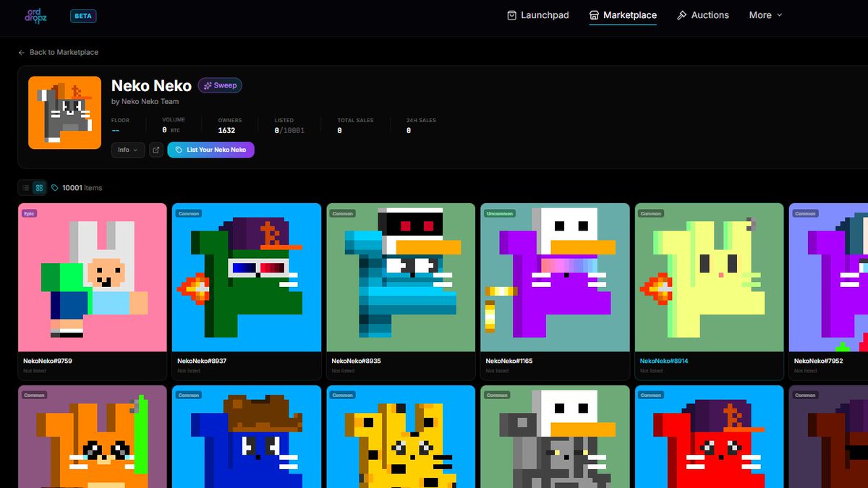Open the gray cat with duck hat thumbnail

[x=555, y=437]
